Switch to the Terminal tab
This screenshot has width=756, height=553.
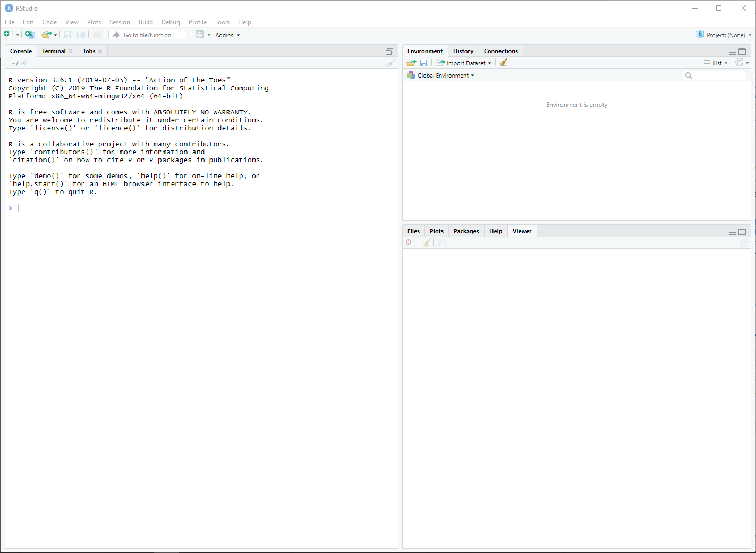pos(54,51)
